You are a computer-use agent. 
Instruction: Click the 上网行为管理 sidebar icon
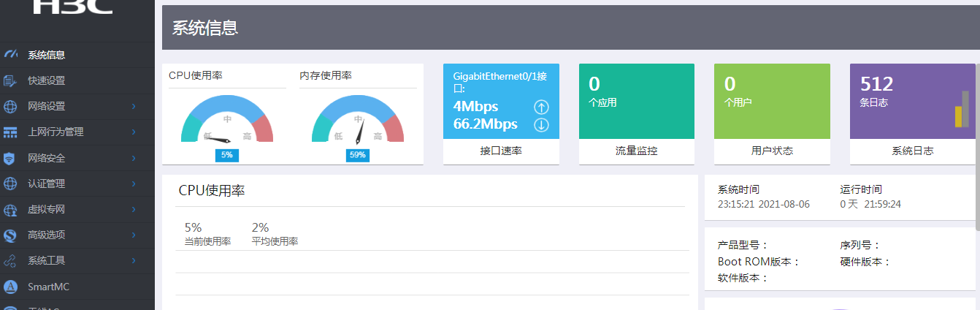(10, 132)
